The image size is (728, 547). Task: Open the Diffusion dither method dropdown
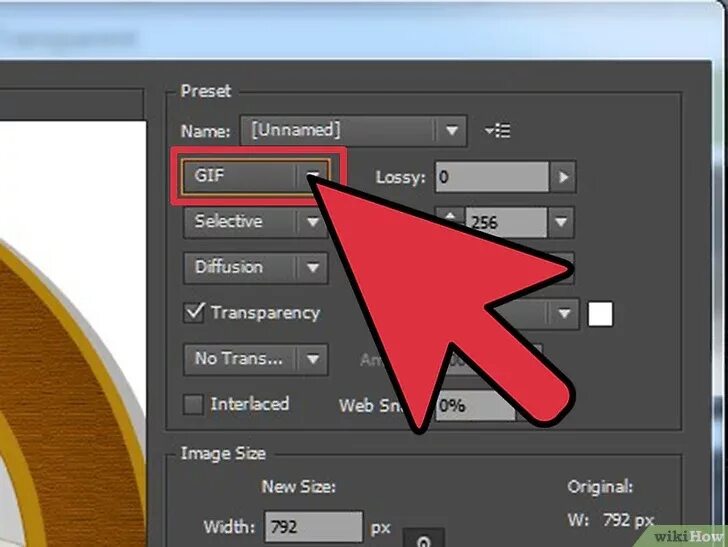(256, 267)
